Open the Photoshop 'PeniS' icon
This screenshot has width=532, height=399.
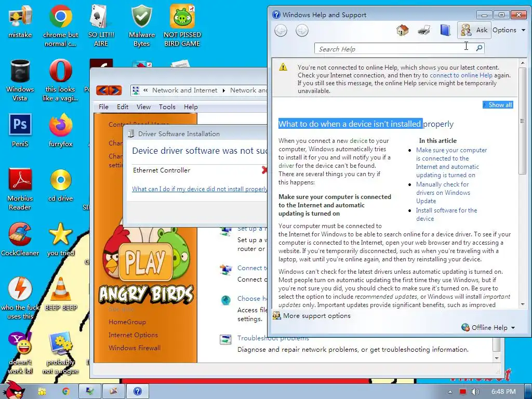(x=20, y=130)
